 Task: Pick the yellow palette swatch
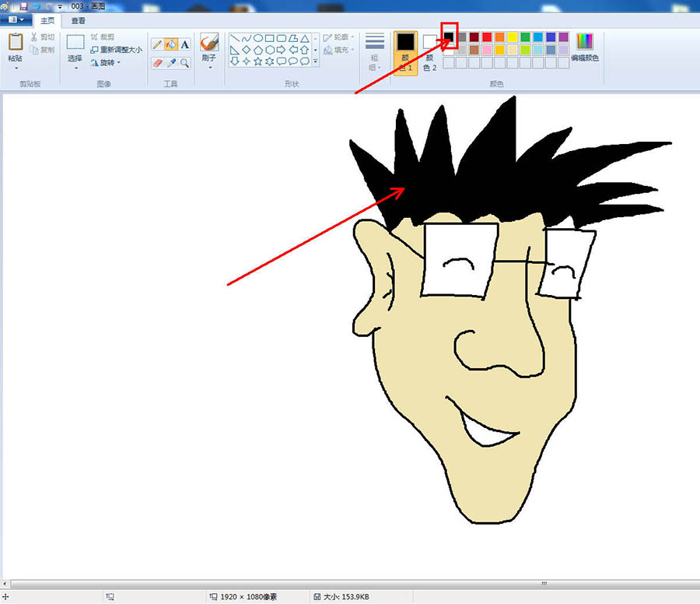coord(513,37)
